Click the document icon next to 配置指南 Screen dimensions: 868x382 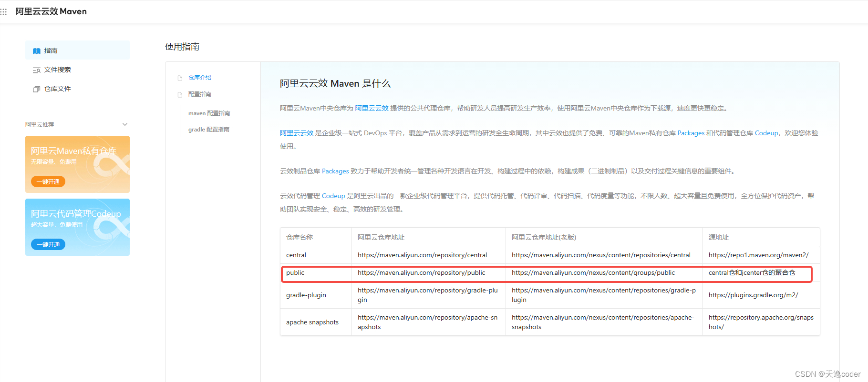click(180, 94)
